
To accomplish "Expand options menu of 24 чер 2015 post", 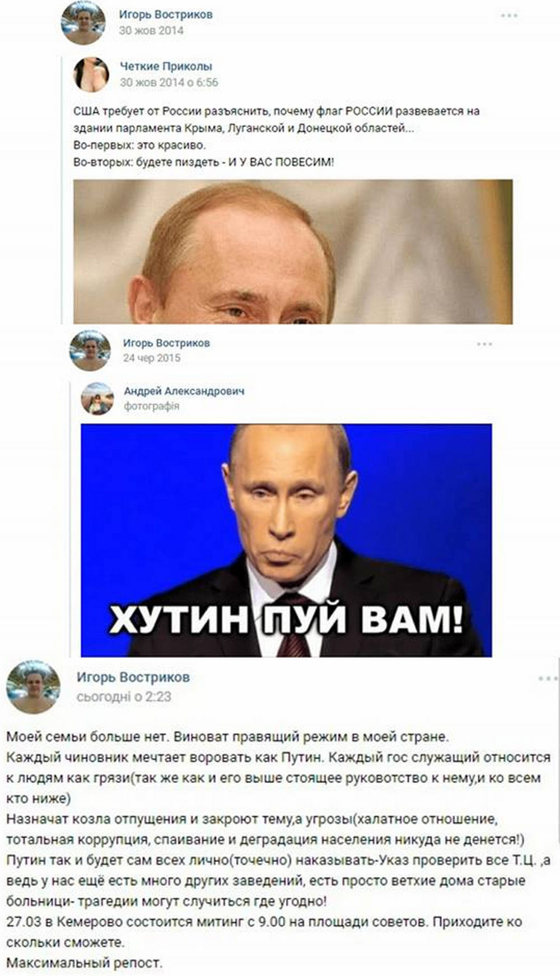I will point(484,344).
